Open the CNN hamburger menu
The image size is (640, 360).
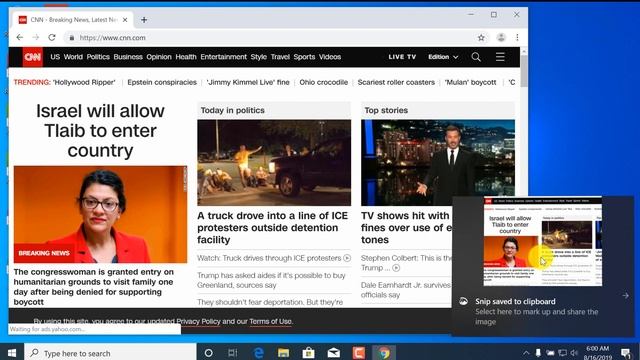click(x=500, y=57)
